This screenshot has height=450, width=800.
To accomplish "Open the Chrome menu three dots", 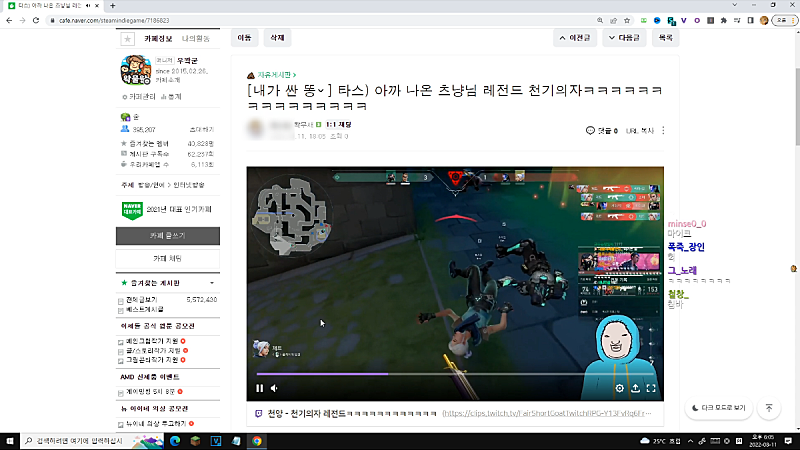I will 794,20.
